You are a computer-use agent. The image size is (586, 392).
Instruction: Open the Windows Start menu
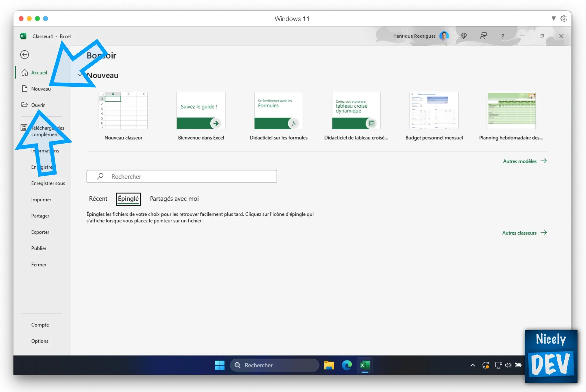click(x=220, y=365)
